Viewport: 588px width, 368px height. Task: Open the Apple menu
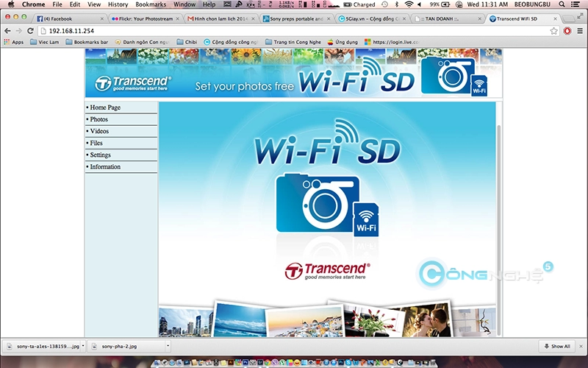11,4
